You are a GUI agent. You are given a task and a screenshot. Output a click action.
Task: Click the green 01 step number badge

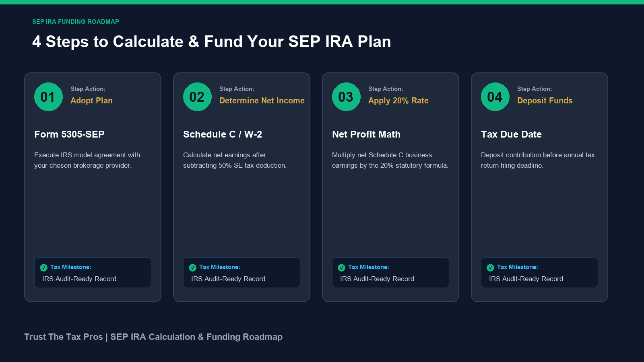coord(48,97)
